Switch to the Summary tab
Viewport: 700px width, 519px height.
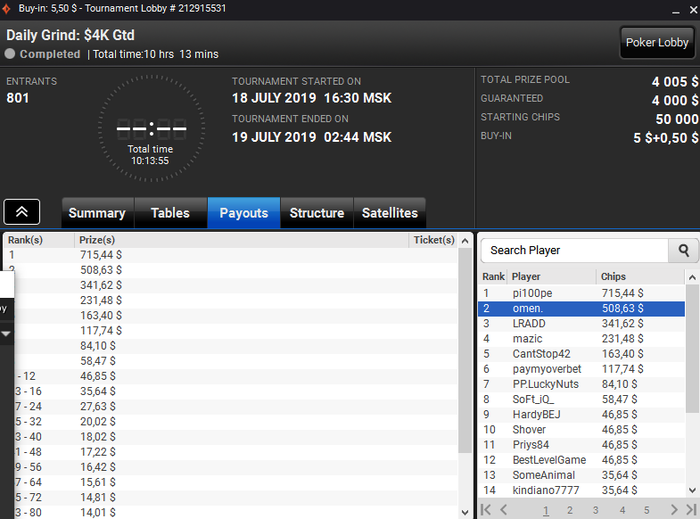pos(97,213)
